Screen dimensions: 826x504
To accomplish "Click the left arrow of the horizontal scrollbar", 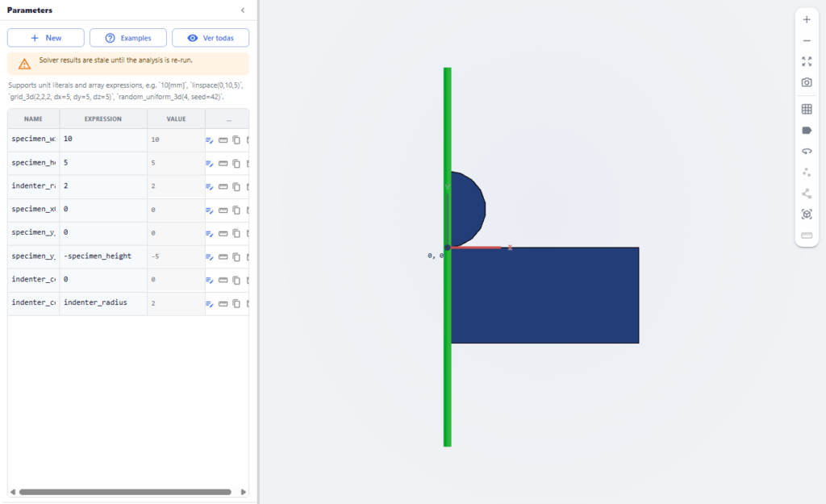I will tap(13, 492).
